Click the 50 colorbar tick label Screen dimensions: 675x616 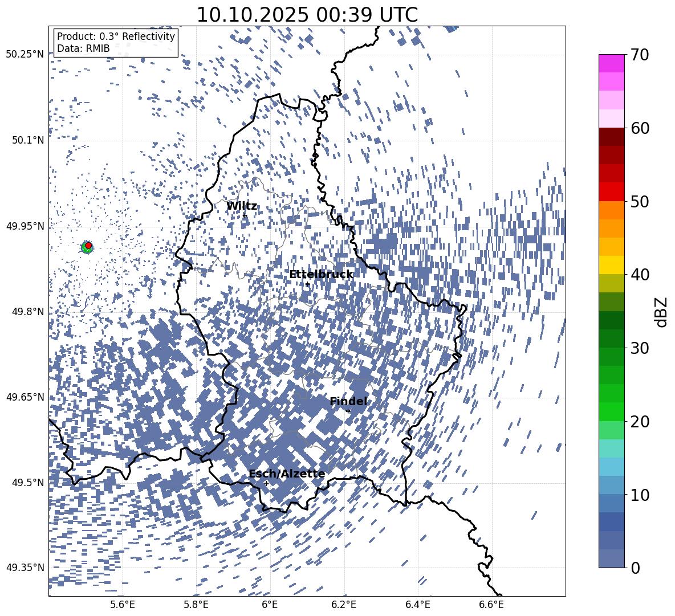pos(640,202)
